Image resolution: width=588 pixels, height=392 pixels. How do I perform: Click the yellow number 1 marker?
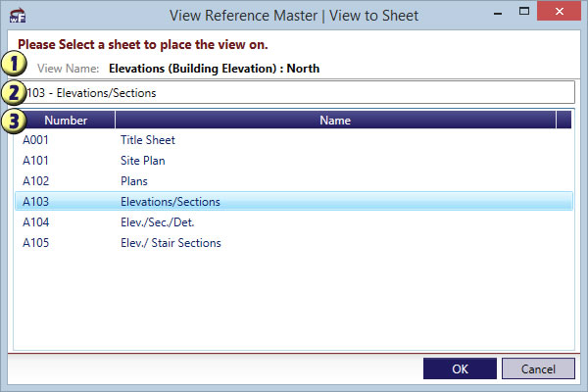[x=15, y=65]
